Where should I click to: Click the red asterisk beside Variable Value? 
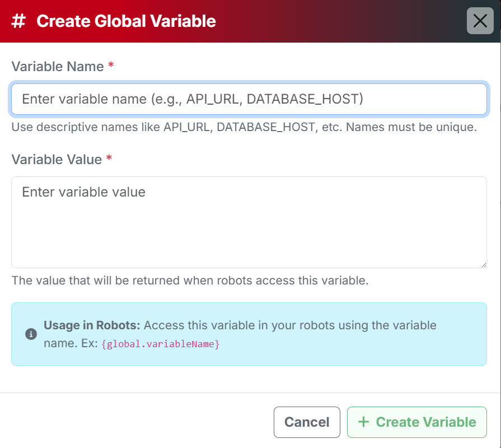point(109,159)
